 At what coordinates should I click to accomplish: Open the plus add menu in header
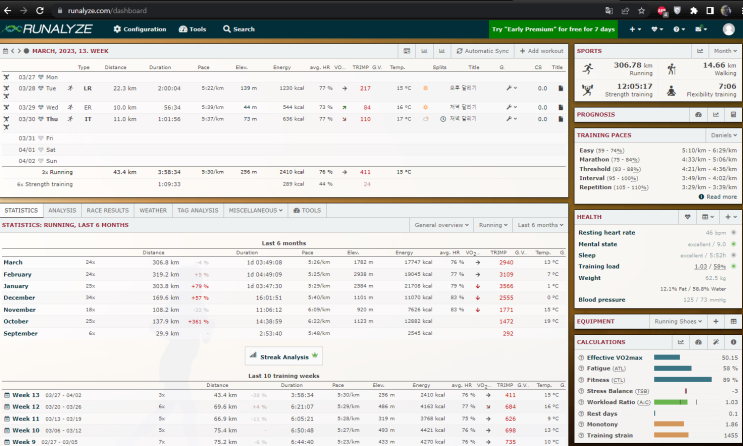(635, 29)
